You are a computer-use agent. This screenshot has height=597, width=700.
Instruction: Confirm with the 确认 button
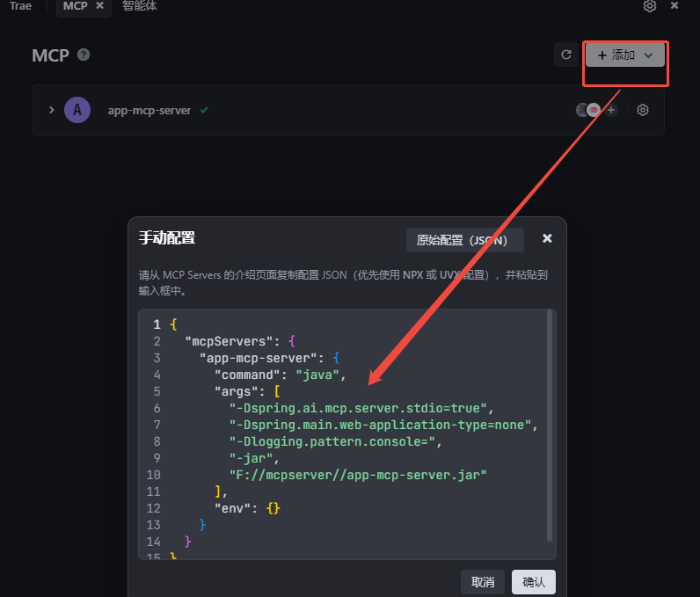(534, 582)
